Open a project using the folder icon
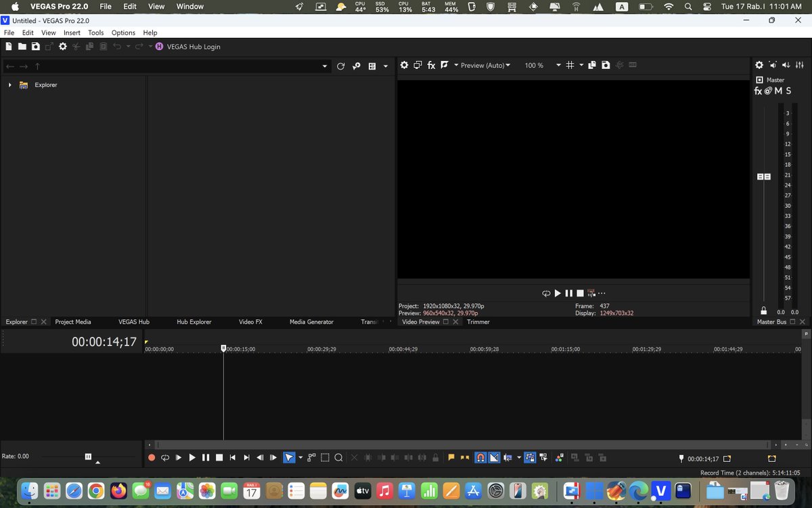Viewport: 812px width, 508px height. click(x=22, y=47)
